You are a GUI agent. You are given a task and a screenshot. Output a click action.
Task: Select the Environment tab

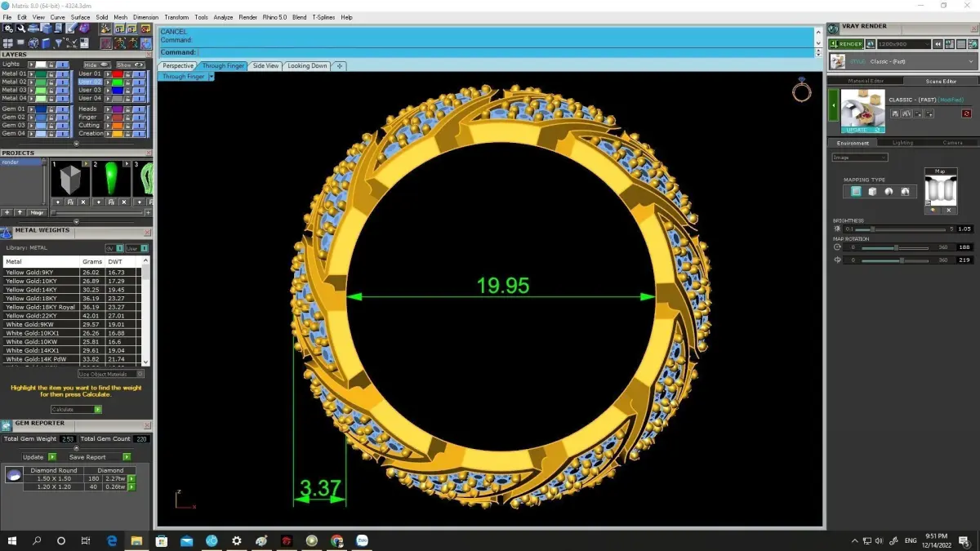(853, 142)
